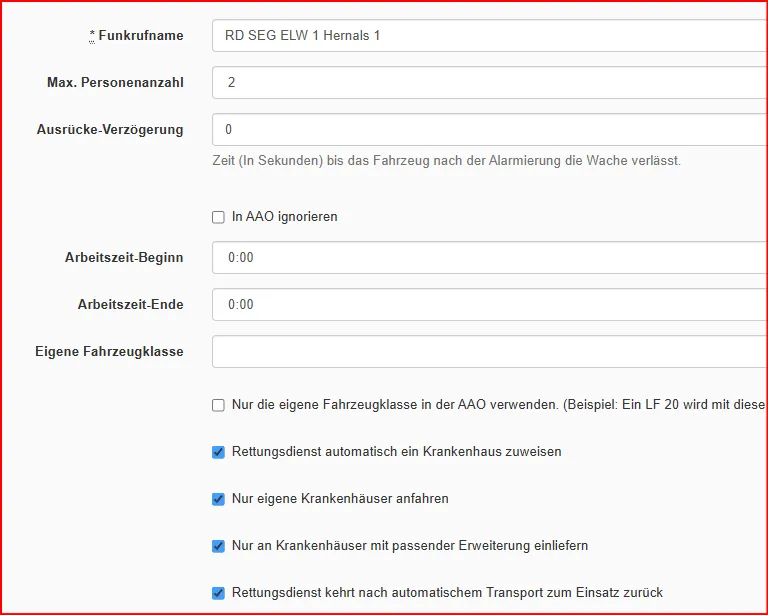
Task: Untick 'Nur an Krankenhäuser mit passender Erweiterung einliefern'
Action: coord(218,546)
